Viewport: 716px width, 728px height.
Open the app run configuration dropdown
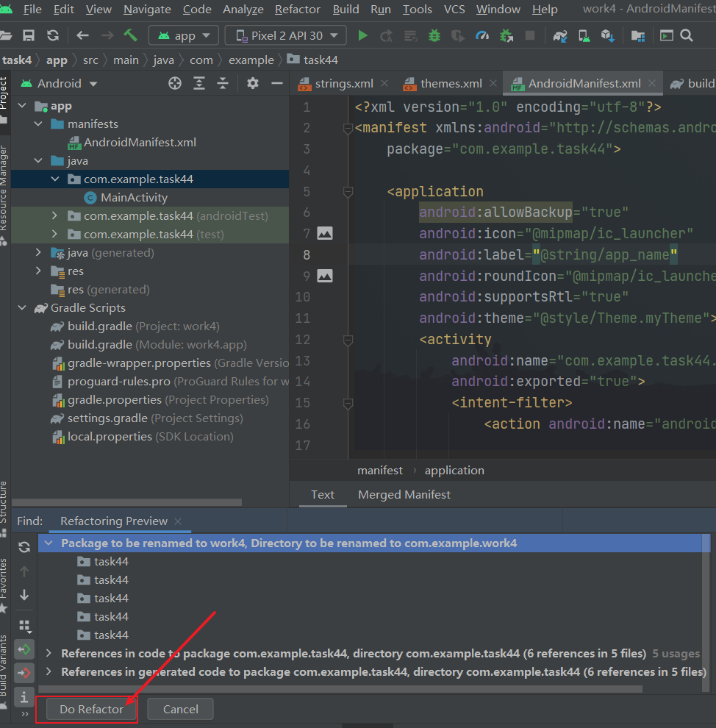pyautogui.click(x=184, y=35)
